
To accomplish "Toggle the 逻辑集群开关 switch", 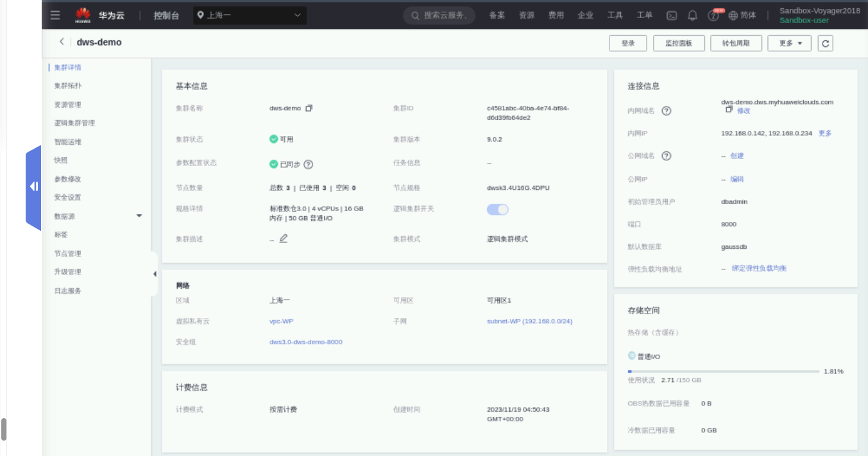I will click(x=498, y=210).
